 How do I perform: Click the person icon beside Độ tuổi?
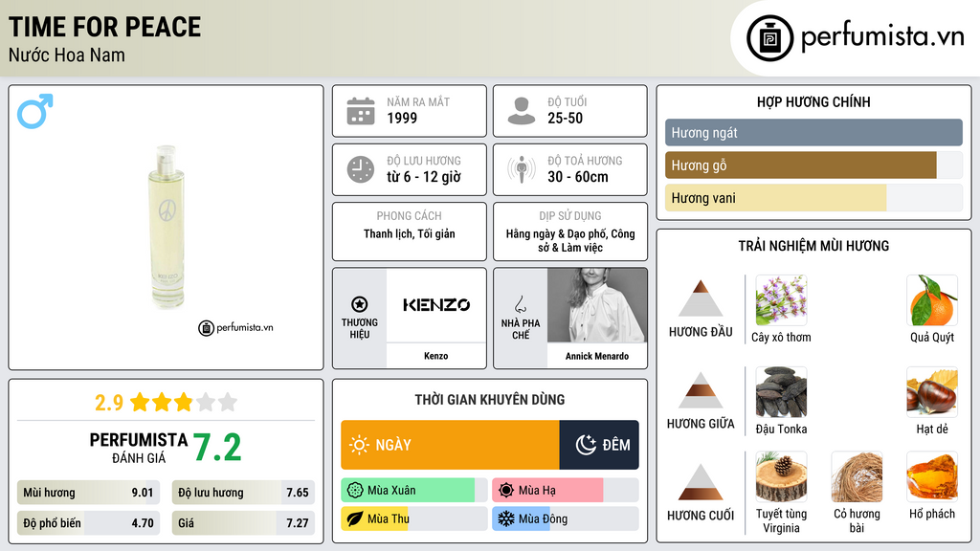pyautogui.click(x=522, y=111)
